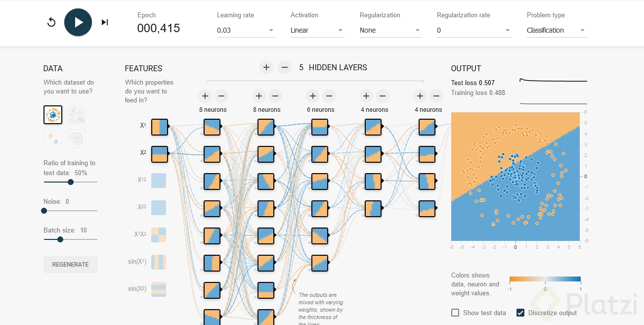
Task: Enable the sin(X1) input feature
Action: point(159,262)
